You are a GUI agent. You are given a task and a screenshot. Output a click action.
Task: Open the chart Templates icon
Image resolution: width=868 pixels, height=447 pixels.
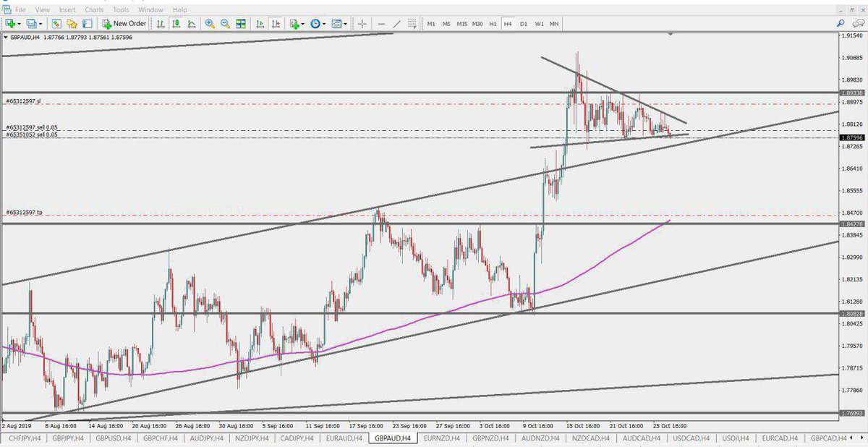[337, 23]
